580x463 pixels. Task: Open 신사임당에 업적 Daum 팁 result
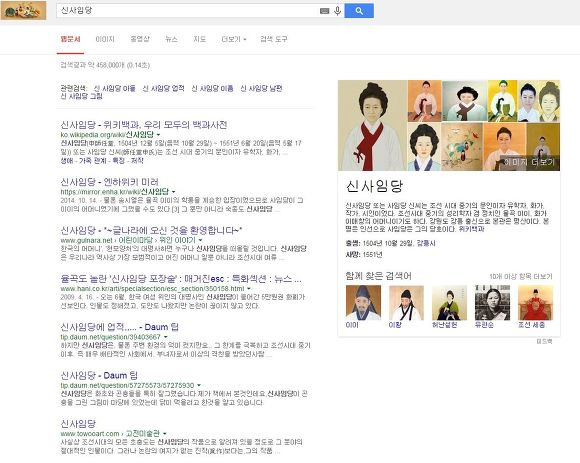119,327
